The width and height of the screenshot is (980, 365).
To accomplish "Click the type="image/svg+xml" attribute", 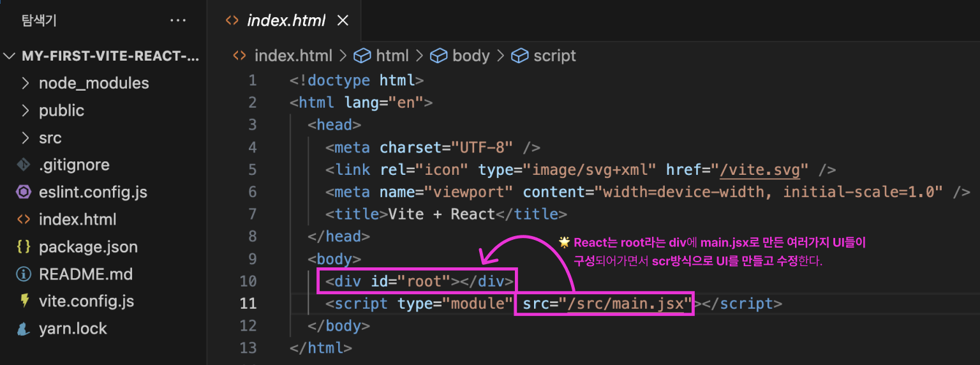I will pos(567,170).
